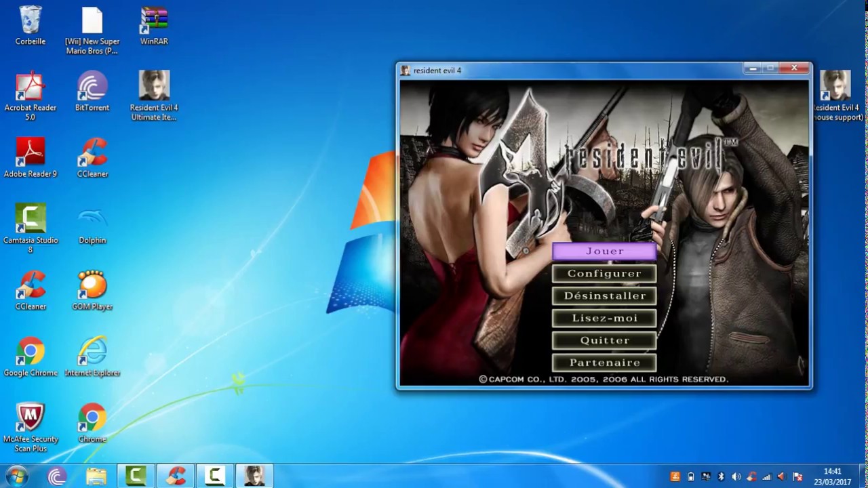The height and width of the screenshot is (488, 868).
Task: Open the Adobe Reader 9 shortcut
Action: pyautogui.click(x=31, y=158)
